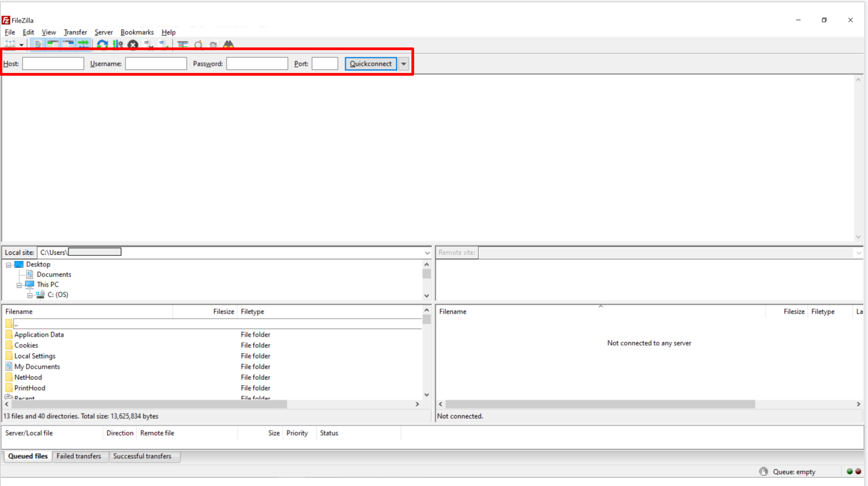Search for files with binoculars icon
The height and width of the screenshot is (486, 868).
click(x=229, y=45)
